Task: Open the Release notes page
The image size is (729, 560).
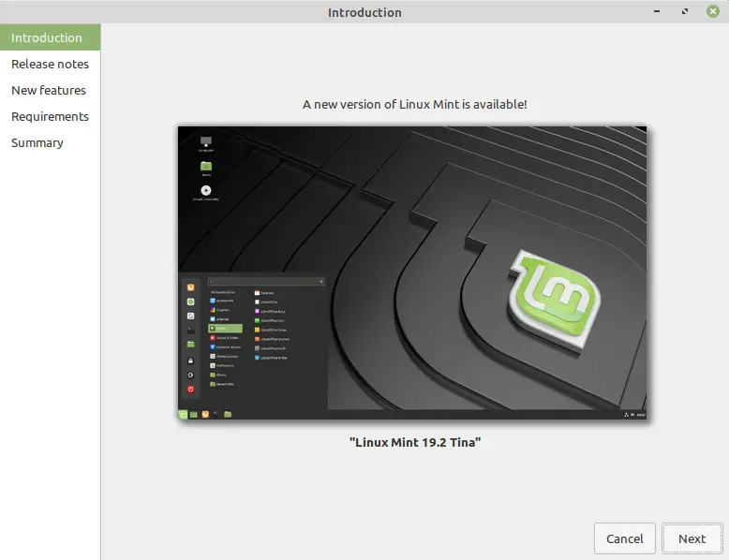Action: [51, 64]
